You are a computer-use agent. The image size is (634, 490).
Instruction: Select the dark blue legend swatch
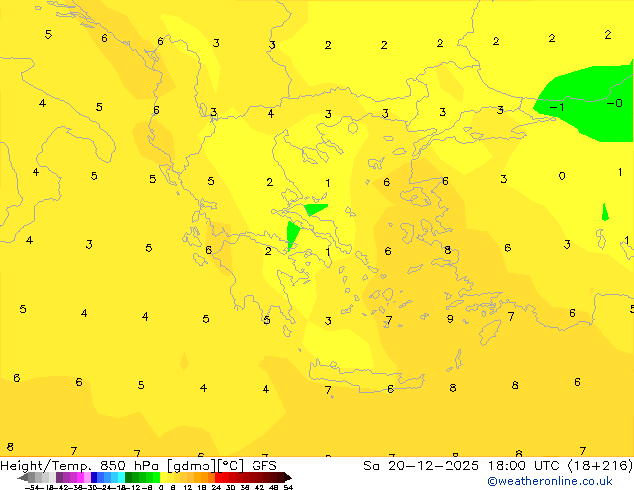pyautogui.click(x=94, y=477)
